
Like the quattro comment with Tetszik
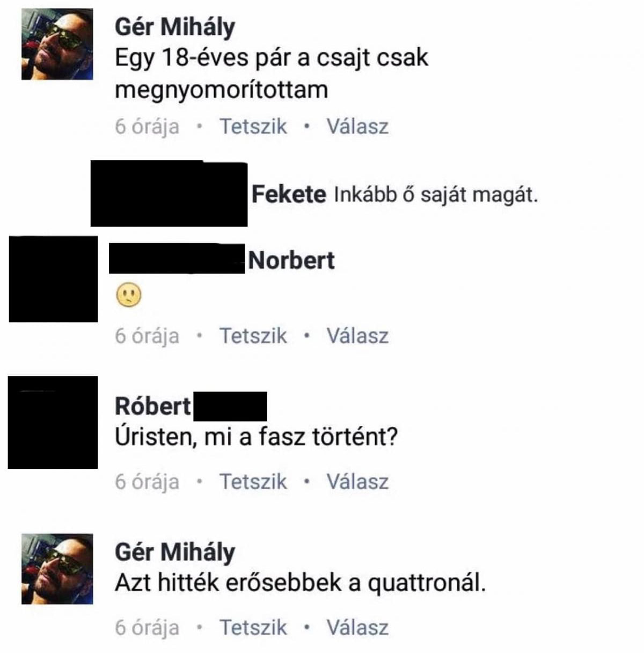coord(253,627)
